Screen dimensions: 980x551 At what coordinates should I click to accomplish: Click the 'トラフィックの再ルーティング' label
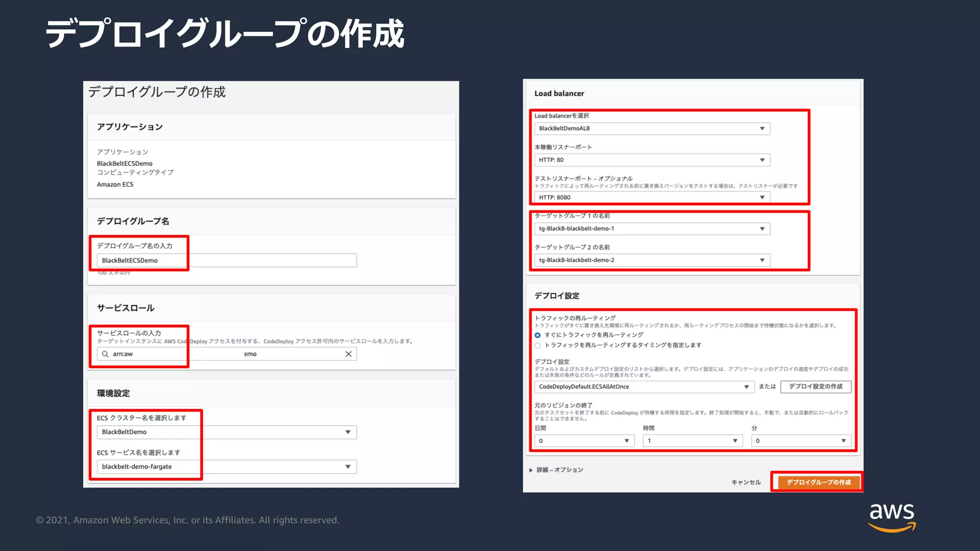(x=575, y=318)
